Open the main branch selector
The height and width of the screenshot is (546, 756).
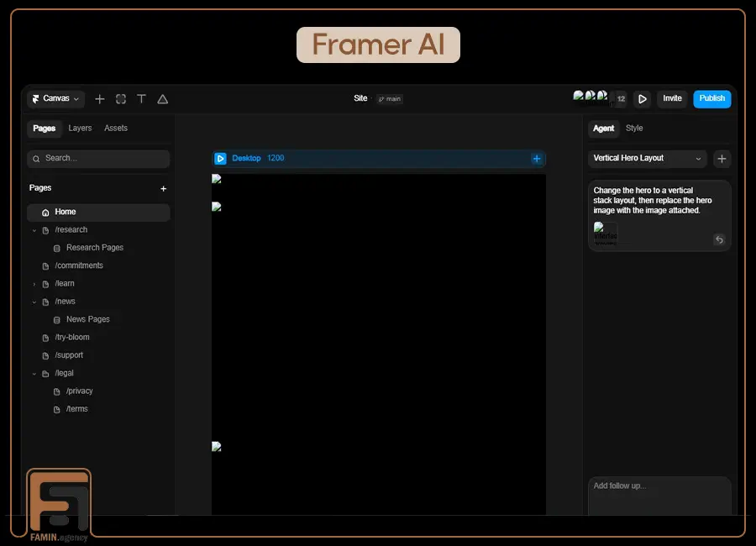click(390, 99)
